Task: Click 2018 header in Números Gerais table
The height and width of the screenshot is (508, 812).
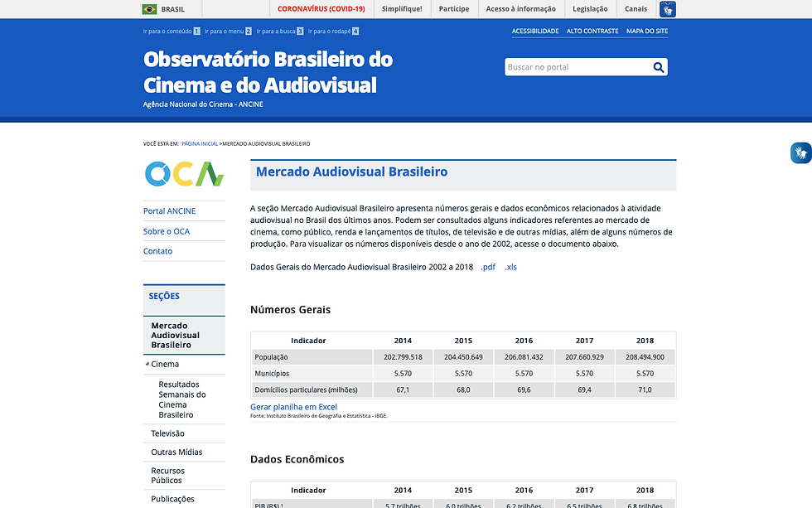Action: tap(645, 341)
